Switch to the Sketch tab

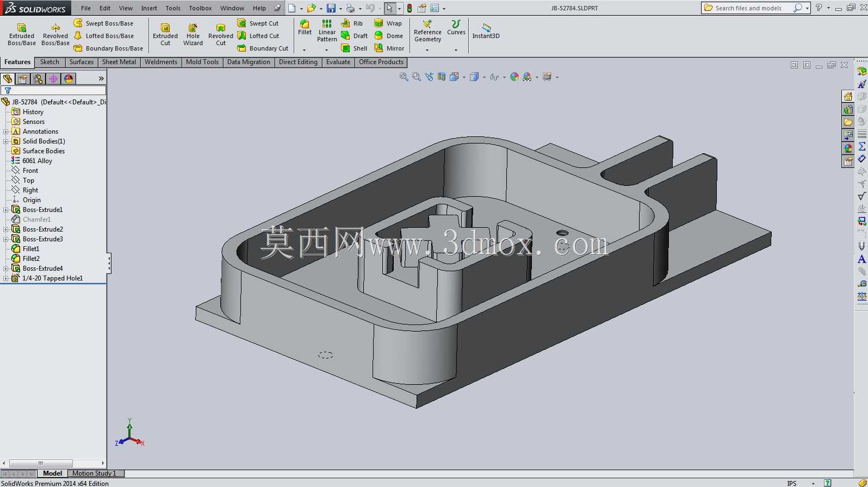pos(49,62)
